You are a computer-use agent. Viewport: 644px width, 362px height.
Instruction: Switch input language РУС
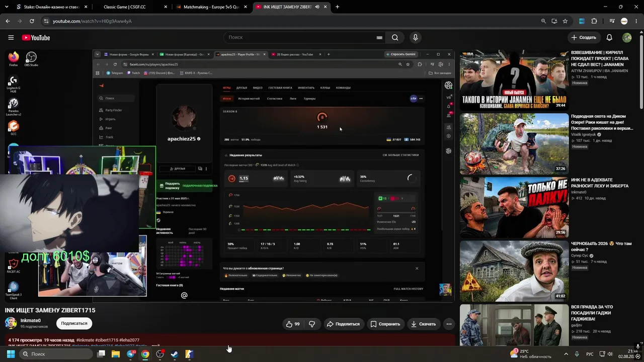tap(590, 354)
